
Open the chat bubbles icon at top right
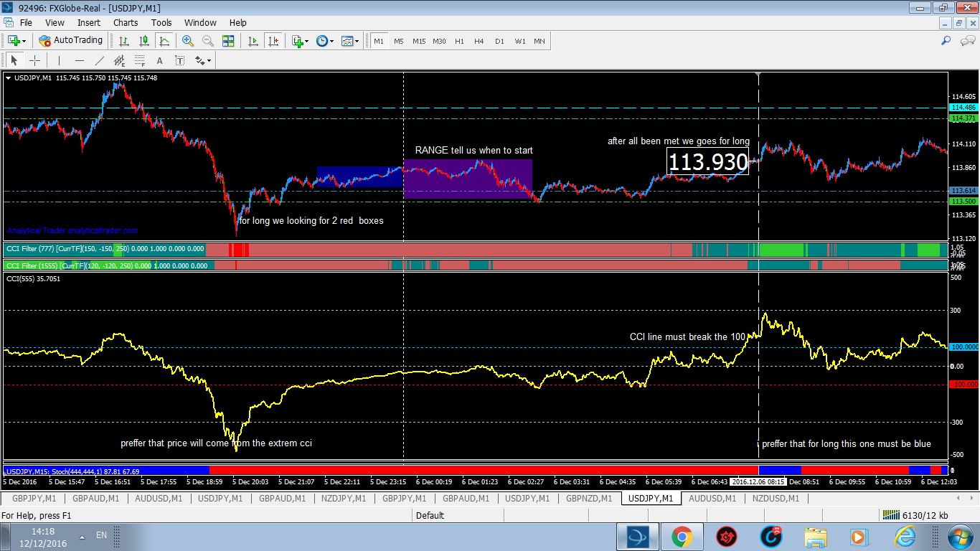point(966,41)
